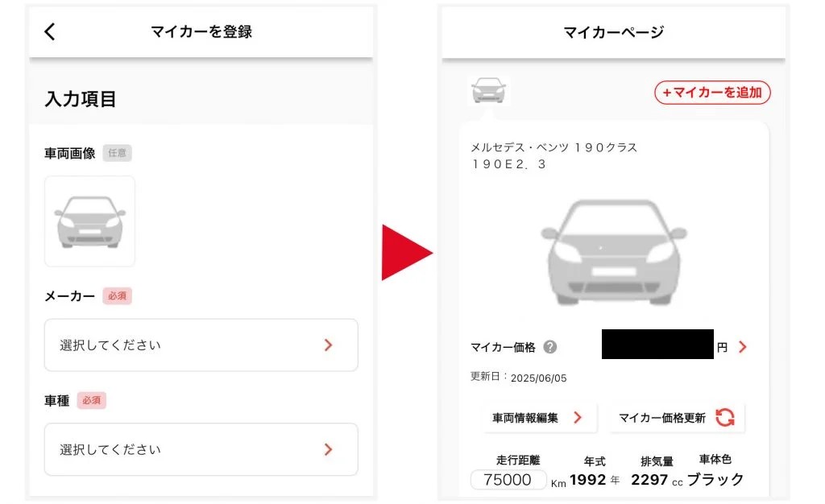This screenshot has height=504, width=825.
Task: Go back using the header back arrow
Action: (x=49, y=32)
